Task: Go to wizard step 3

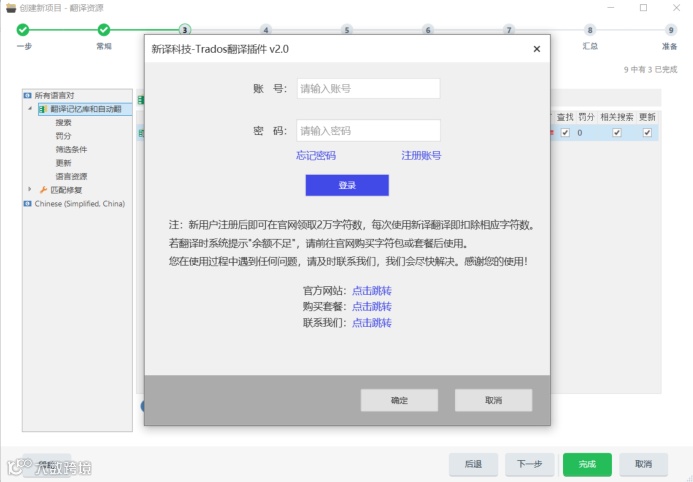Action: tap(185, 30)
